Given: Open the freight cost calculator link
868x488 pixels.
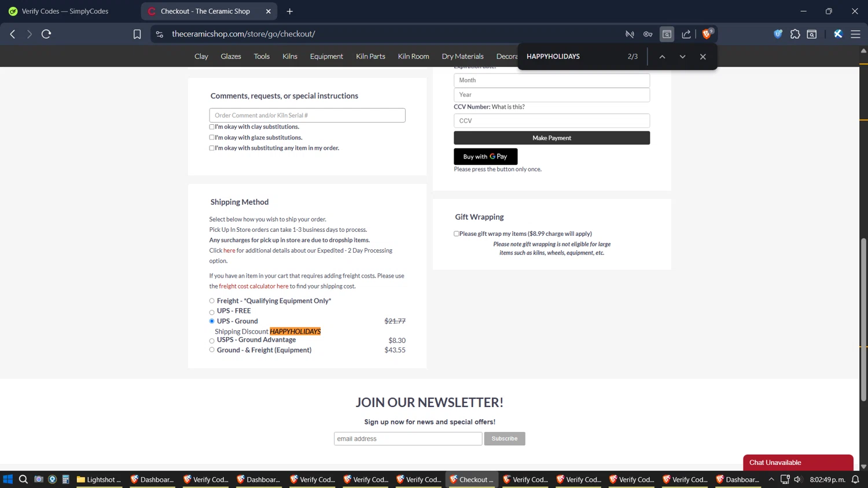Looking at the screenshot, I should point(253,286).
